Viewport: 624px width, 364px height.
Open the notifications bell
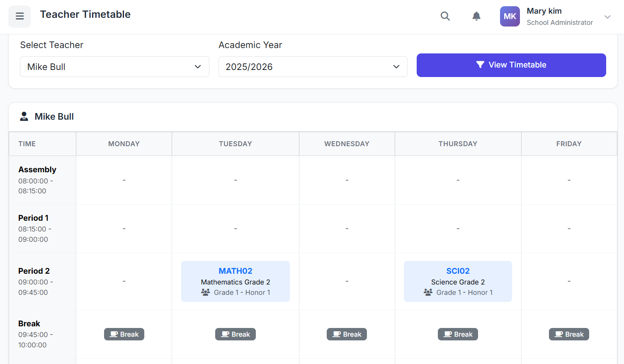pyautogui.click(x=476, y=16)
